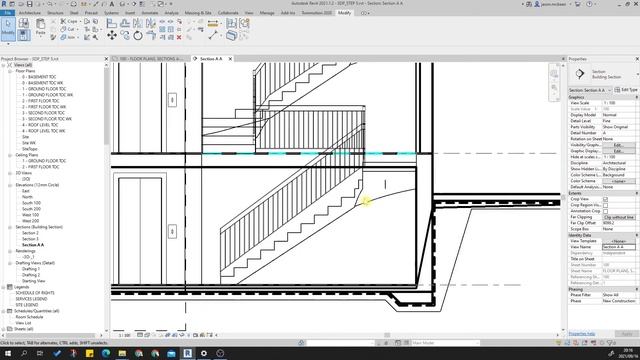Open Revit from the Windows taskbar
640x360 pixels.
187,353
